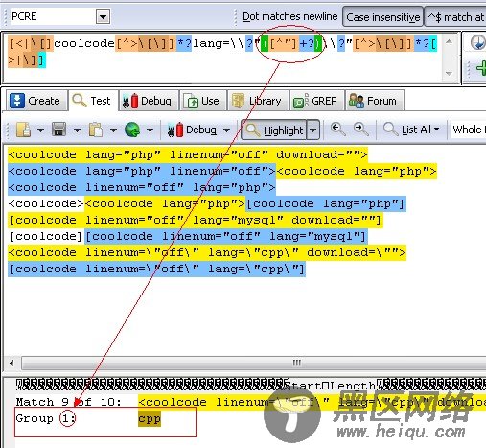
Task: Open the Whole file scope dropdown
Action: [x=469, y=130]
